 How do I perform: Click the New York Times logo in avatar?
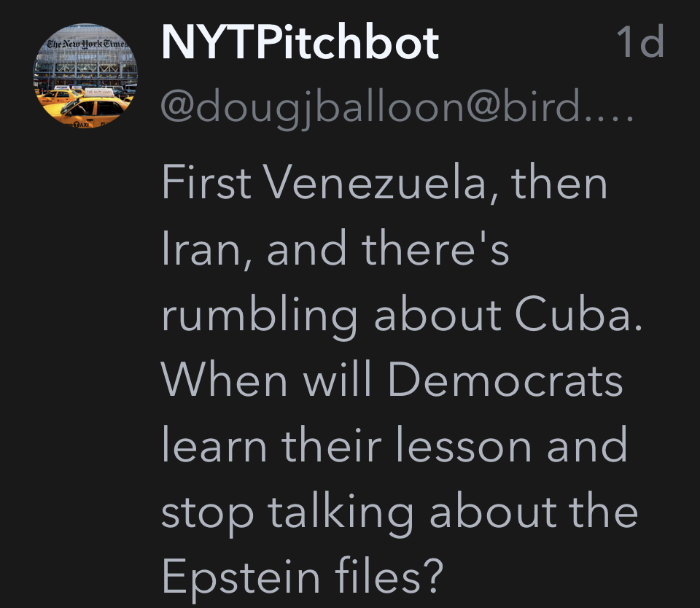85,44
